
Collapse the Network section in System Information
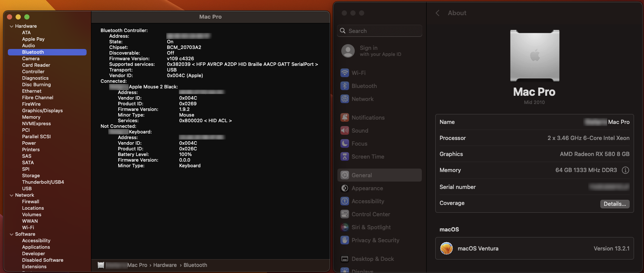click(11, 195)
